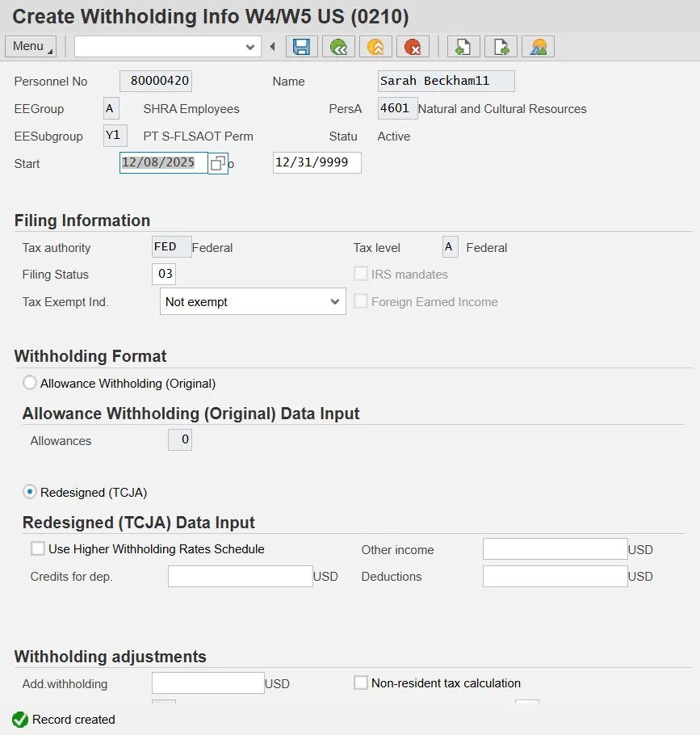Click the overview mountain icon
This screenshot has width=700, height=735.
(x=538, y=47)
